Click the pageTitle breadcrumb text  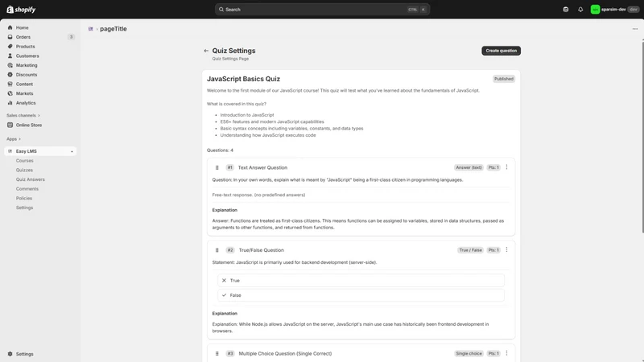(114, 29)
